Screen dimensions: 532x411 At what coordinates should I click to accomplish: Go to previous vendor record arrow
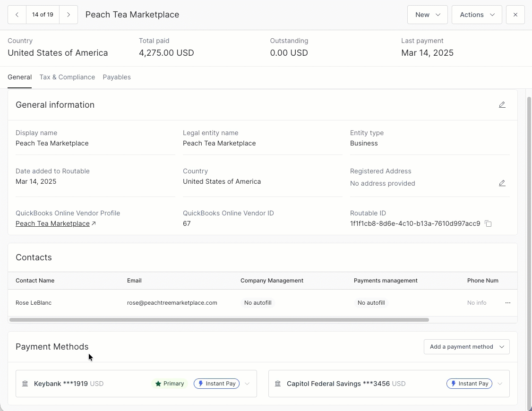(17, 15)
